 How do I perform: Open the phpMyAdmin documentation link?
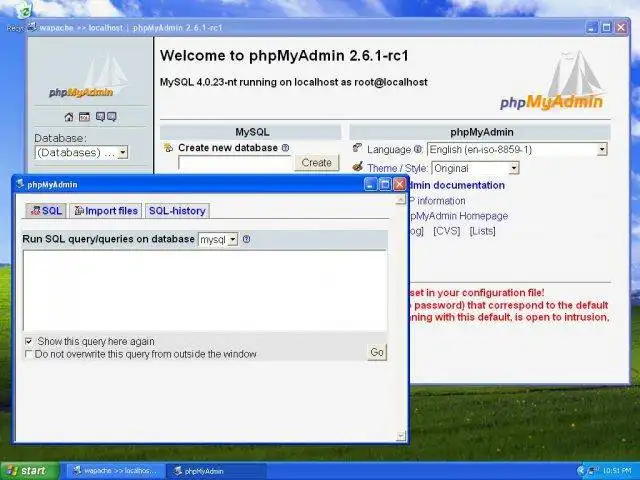point(457,185)
